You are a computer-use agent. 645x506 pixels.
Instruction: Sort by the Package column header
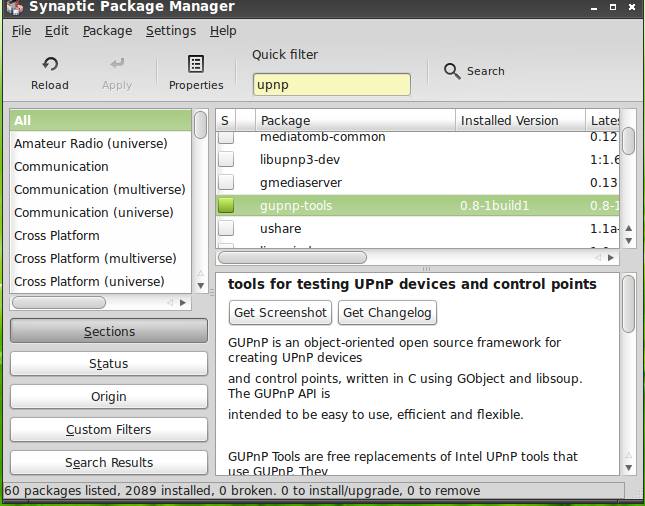350,120
